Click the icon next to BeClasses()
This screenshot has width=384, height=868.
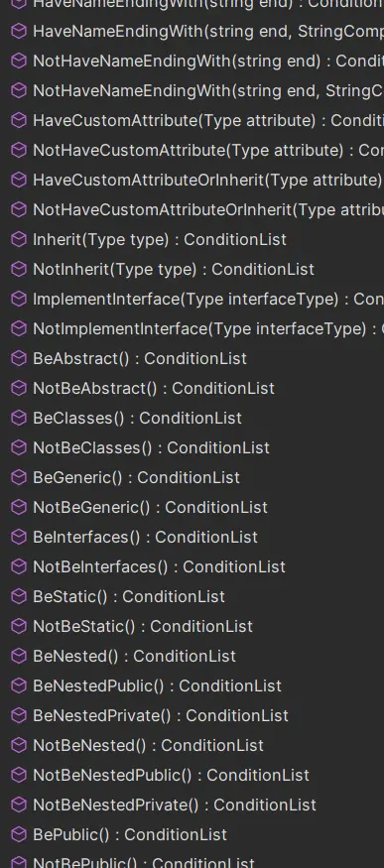19,418
